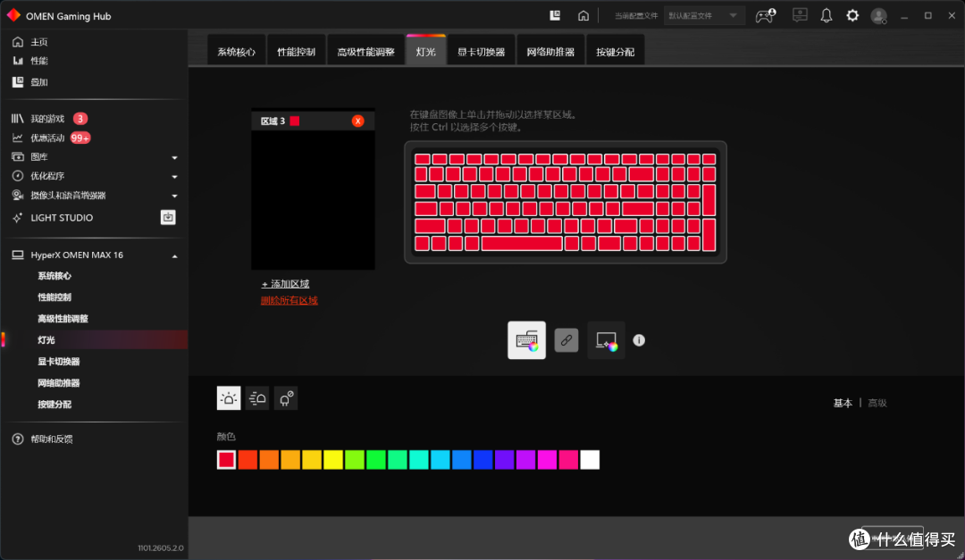Image resolution: width=965 pixels, height=560 pixels.
Task: Switch to the 性能控制 tab
Action: [296, 52]
